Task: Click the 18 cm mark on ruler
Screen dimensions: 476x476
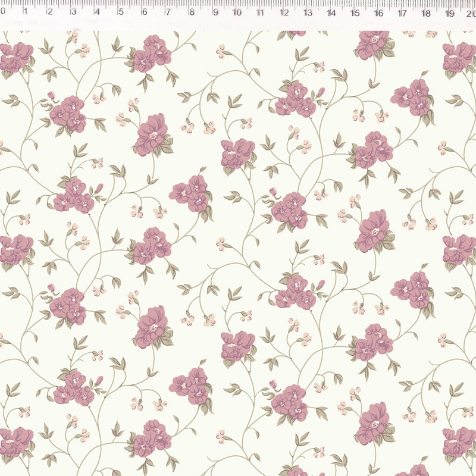Action: [426, 12]
